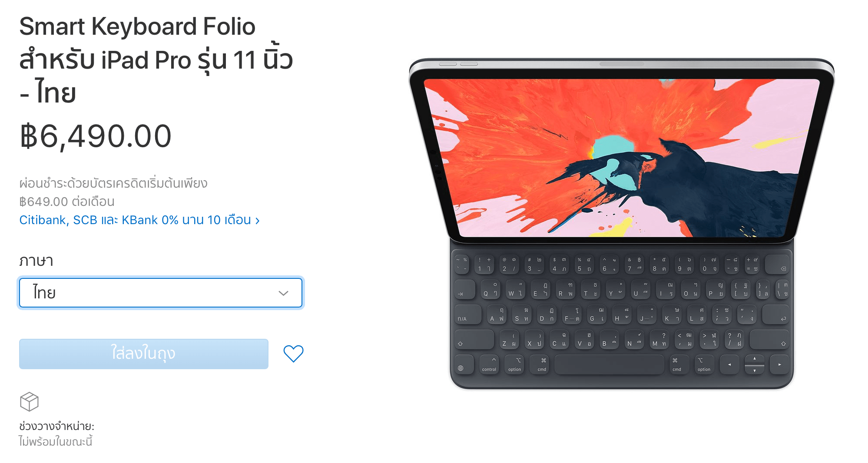Click the tab key on keyboard image
The width and height of the screenshot is (868, 463).
coord(465,290)
